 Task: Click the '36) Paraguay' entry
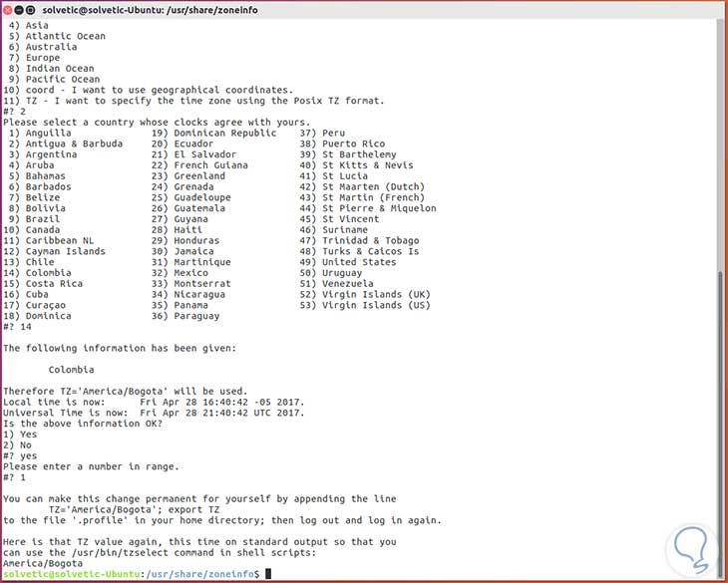tap(185, 316)
